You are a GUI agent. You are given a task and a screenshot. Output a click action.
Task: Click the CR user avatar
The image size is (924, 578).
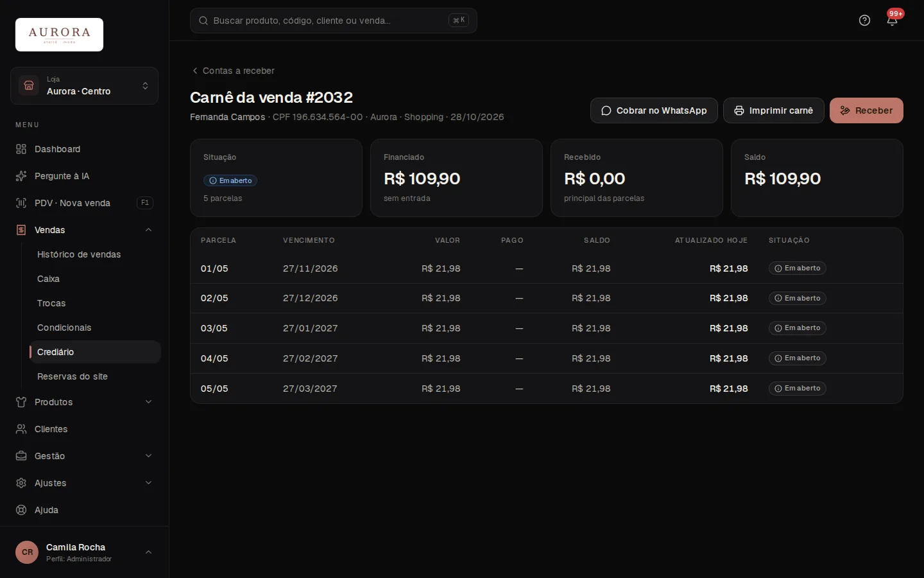(x=27, y=552)
